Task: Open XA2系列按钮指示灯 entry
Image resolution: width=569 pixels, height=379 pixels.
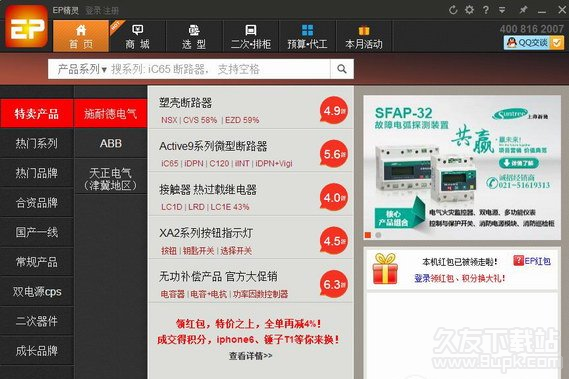Action: point(206,233)
